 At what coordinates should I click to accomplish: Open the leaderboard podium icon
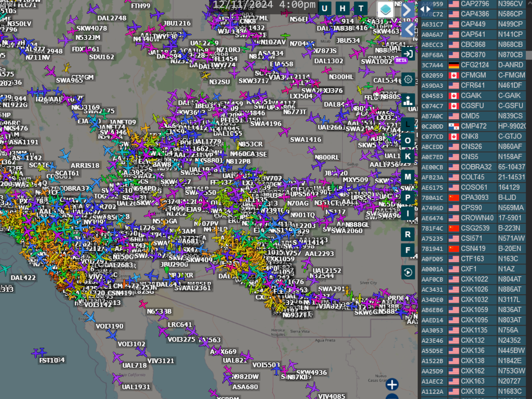coord(408,100)
